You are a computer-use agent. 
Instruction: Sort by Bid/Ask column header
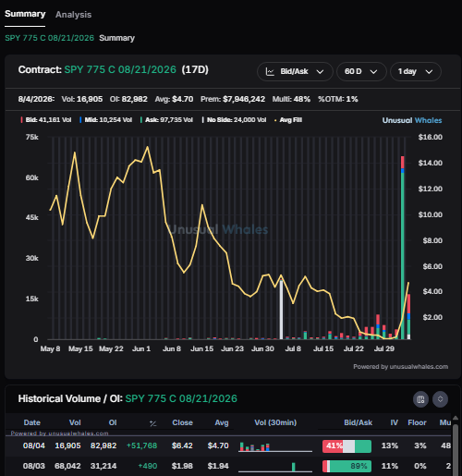point(358,422)
